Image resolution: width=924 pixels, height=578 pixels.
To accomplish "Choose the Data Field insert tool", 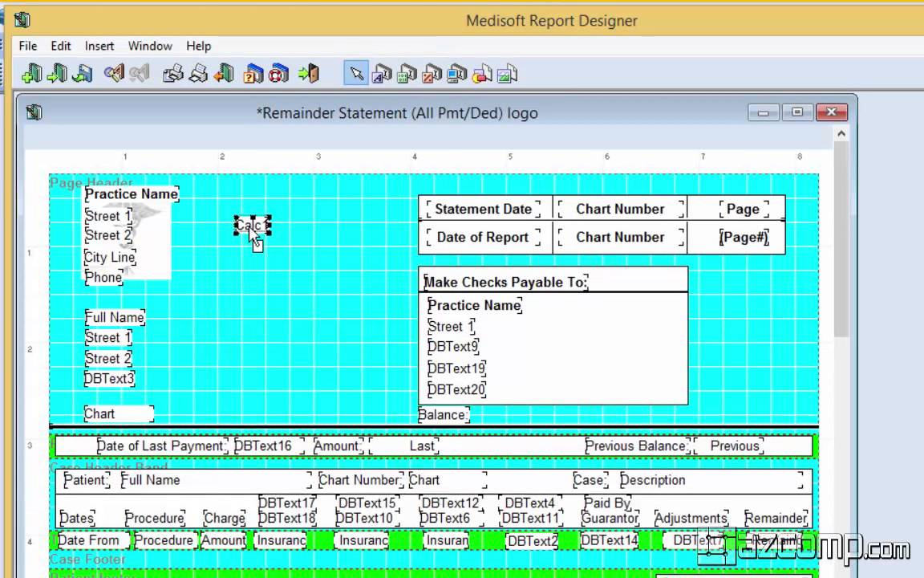I will point(407,74).
